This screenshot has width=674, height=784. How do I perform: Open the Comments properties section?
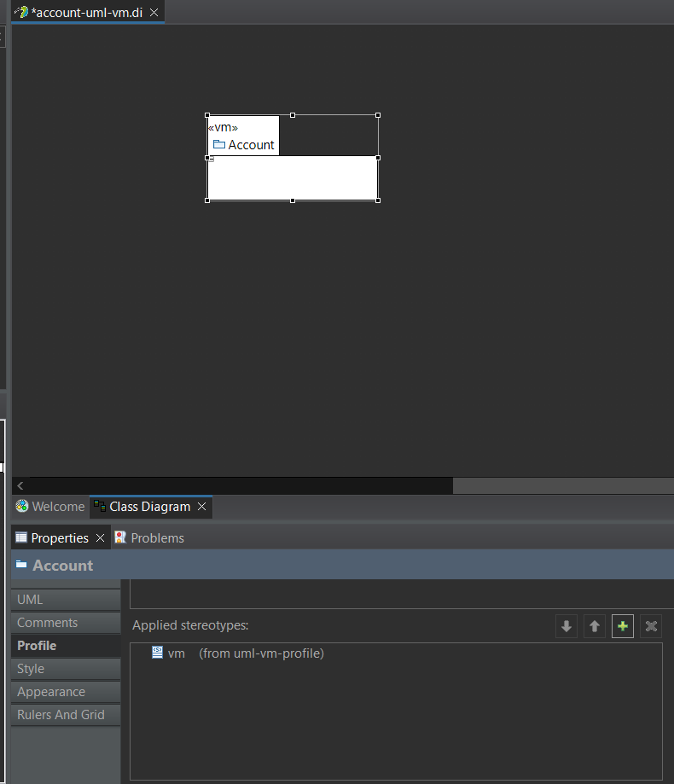tap(66, 623)
